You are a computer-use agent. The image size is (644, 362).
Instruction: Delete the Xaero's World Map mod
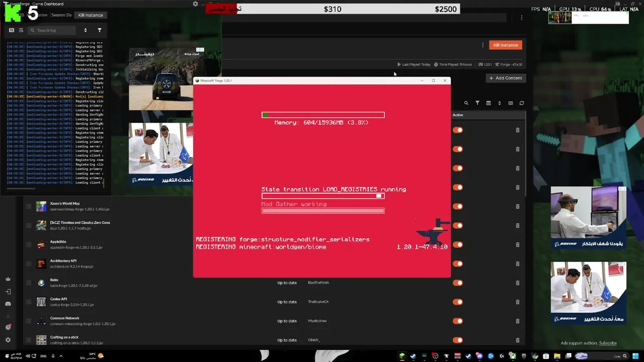click(x=518, y=206)
